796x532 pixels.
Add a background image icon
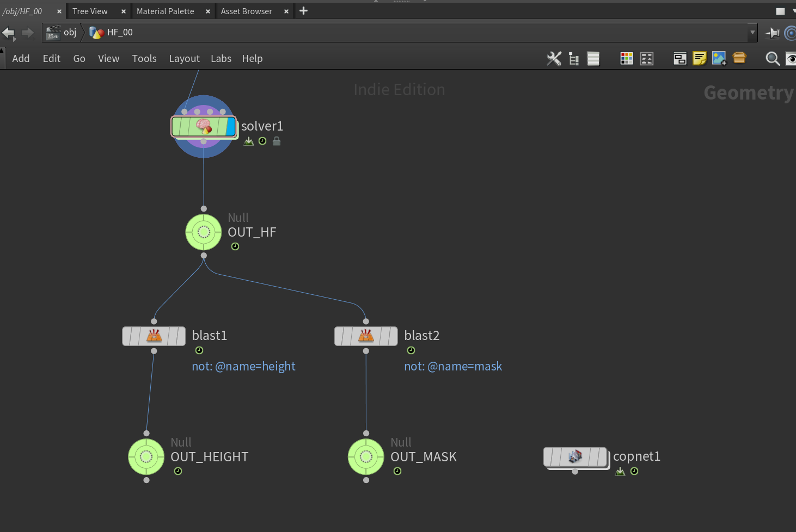tap(719, 58)
